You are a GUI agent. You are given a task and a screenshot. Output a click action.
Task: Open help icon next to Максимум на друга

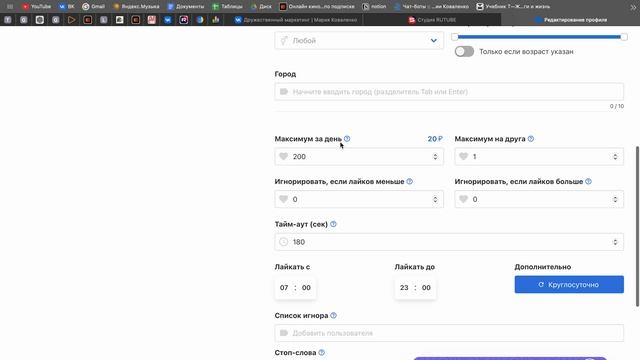coord(531,139)
